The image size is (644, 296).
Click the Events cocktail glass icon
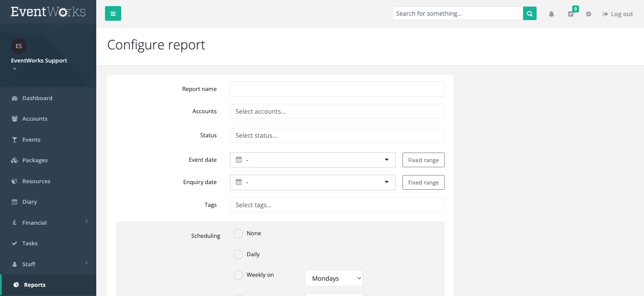tap(14, 140)
